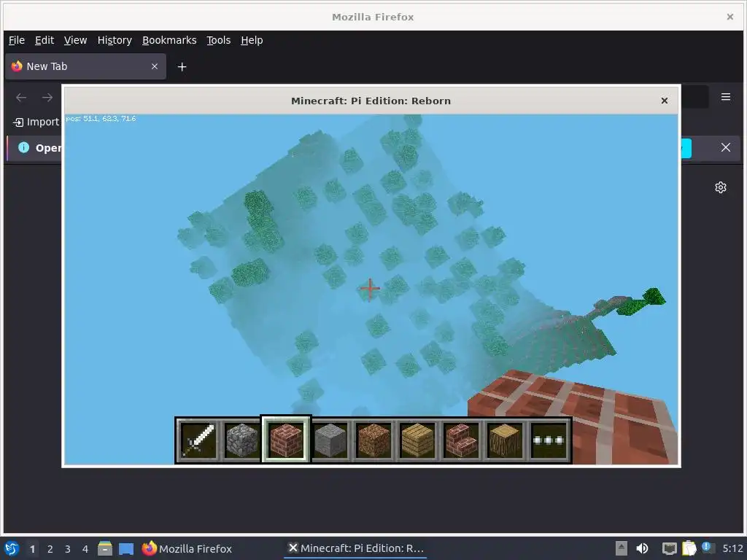Select the wooden planks hotbar slot
This screenshot has width=747, height=560.
pyautogui.click(x=417, y=440)
